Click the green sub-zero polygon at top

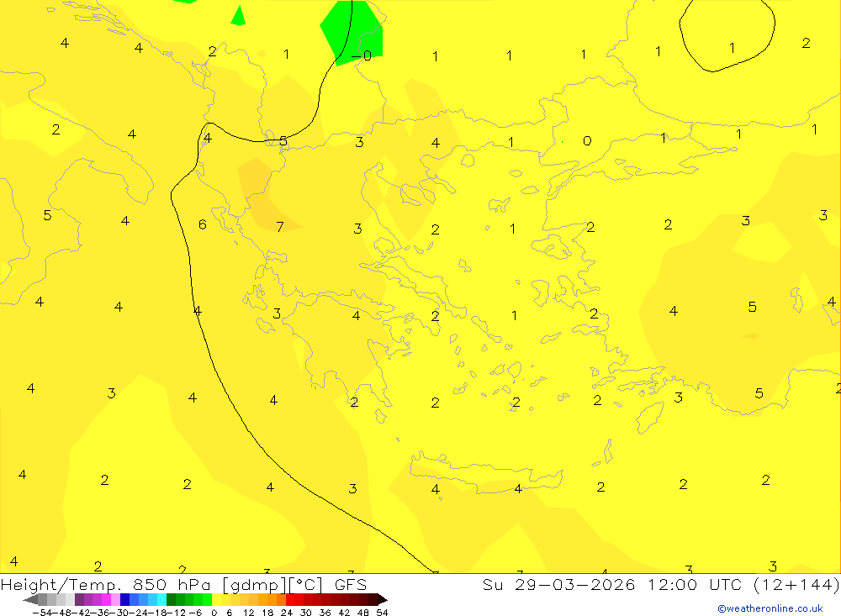[354, 29]
